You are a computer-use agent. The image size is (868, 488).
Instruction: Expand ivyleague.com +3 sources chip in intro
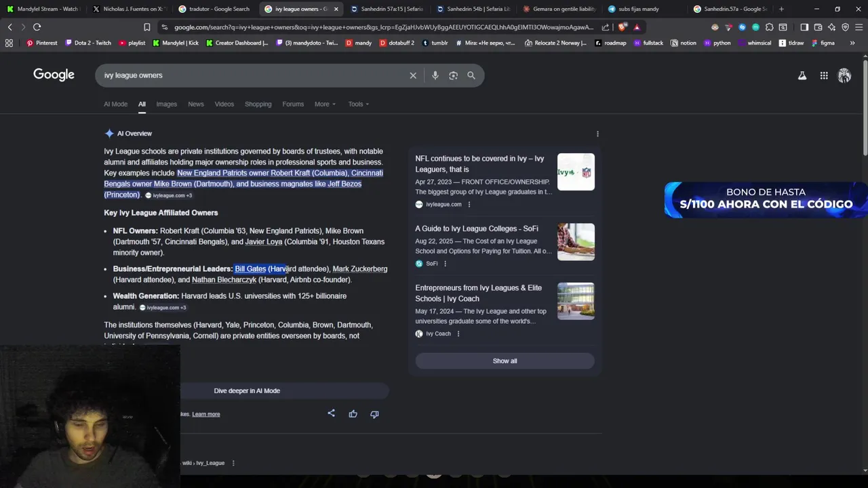tap(169, 195)
